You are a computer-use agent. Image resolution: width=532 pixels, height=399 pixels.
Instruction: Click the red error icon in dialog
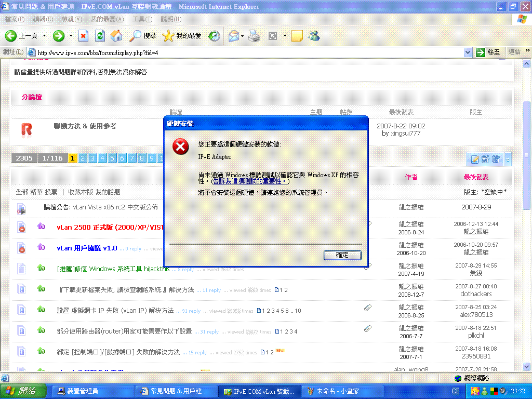(180, 147)
